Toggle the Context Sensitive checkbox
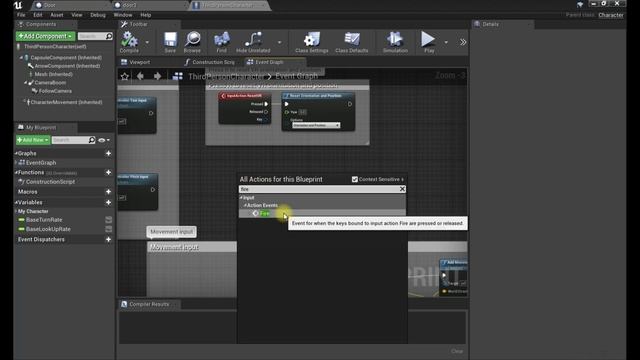 [355, 179]
